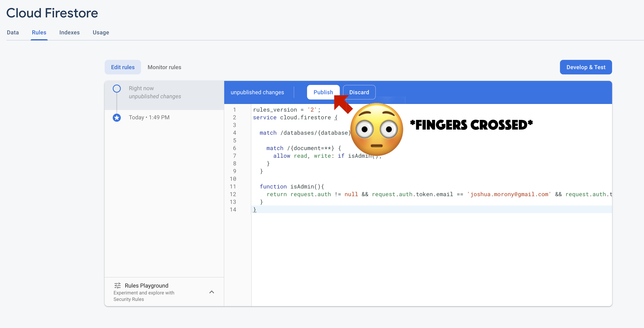Image resolution: width=644 pixels, height=328 pixels.
Task: Open the Usage tab
Action: (x=101, y=33)
